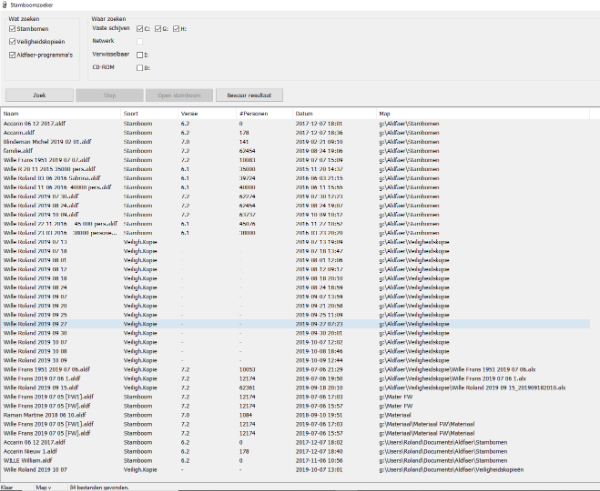Sort the list by the Naam column

(x=60, y=113)
